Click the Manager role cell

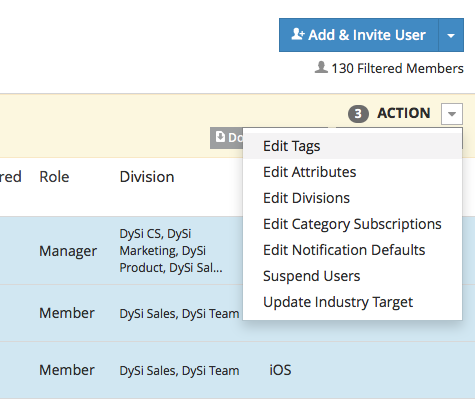click(68, 251)
